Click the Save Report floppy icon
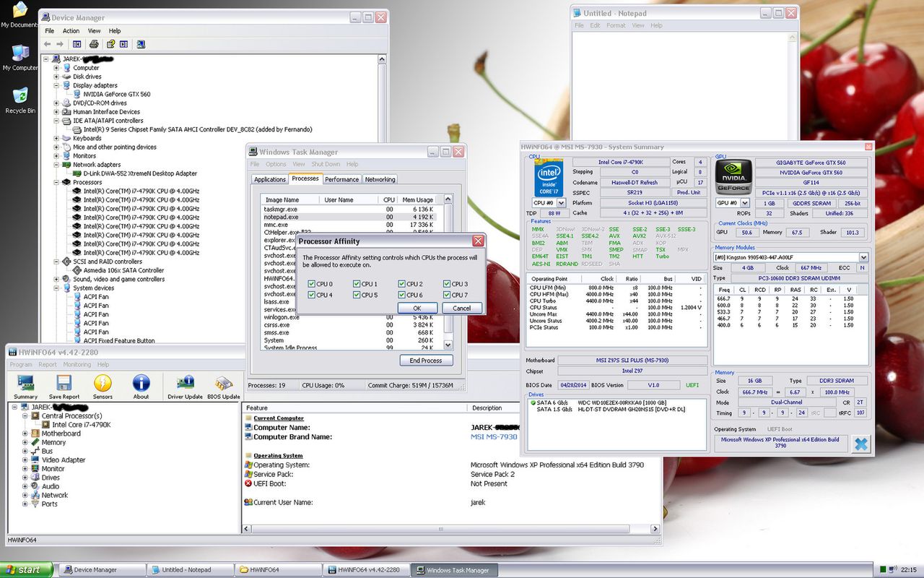The width and height of the screenshot is (924, 578). tap(64, 387)
